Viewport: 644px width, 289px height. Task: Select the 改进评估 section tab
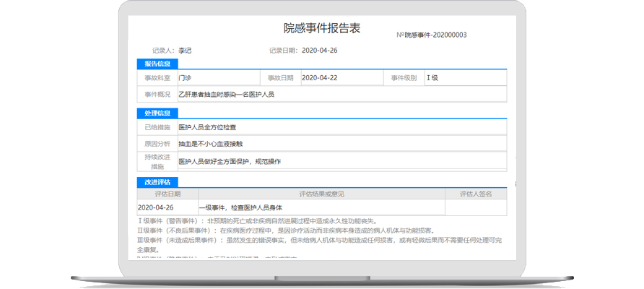[x=157, y=183]
